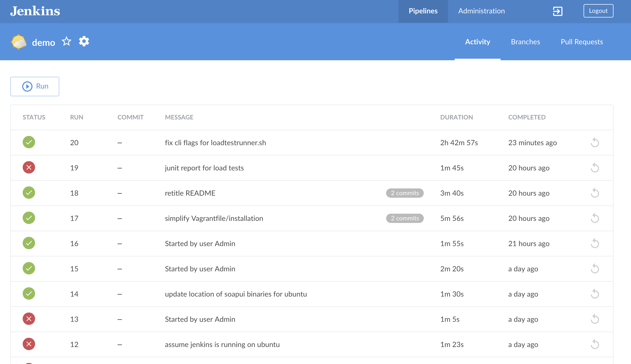
Task: Open the Administration menu item
Action: tap(481, 11)
